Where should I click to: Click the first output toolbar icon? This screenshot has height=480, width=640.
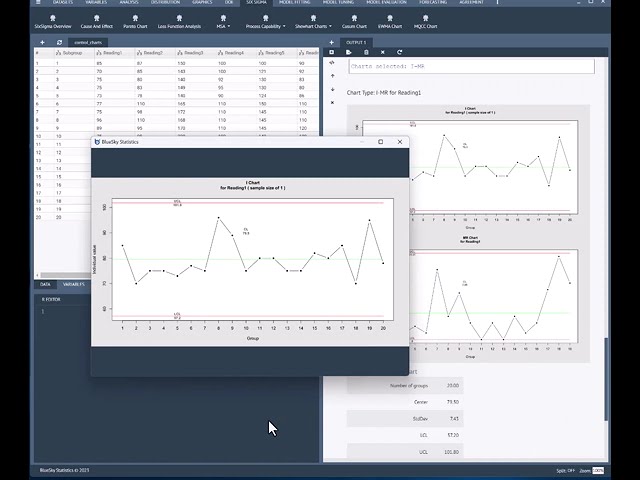331,52
